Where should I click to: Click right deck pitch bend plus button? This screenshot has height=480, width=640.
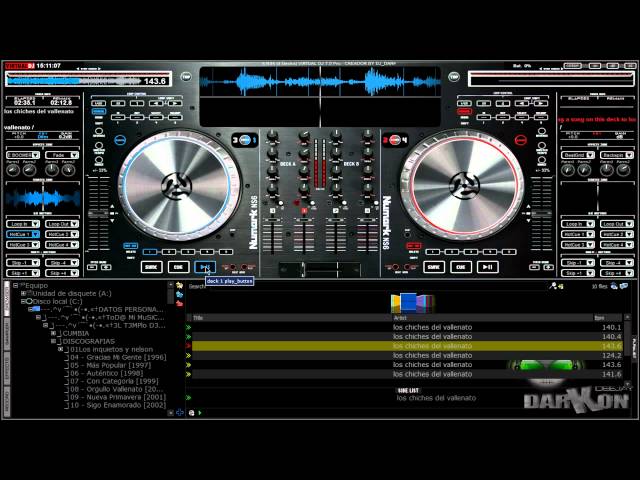(x=549, y=267)
